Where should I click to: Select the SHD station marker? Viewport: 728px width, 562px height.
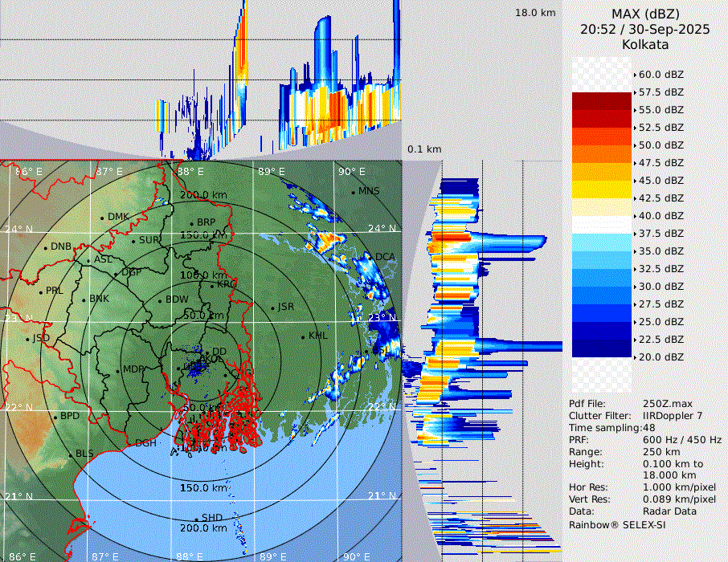[x=196, y=518]
